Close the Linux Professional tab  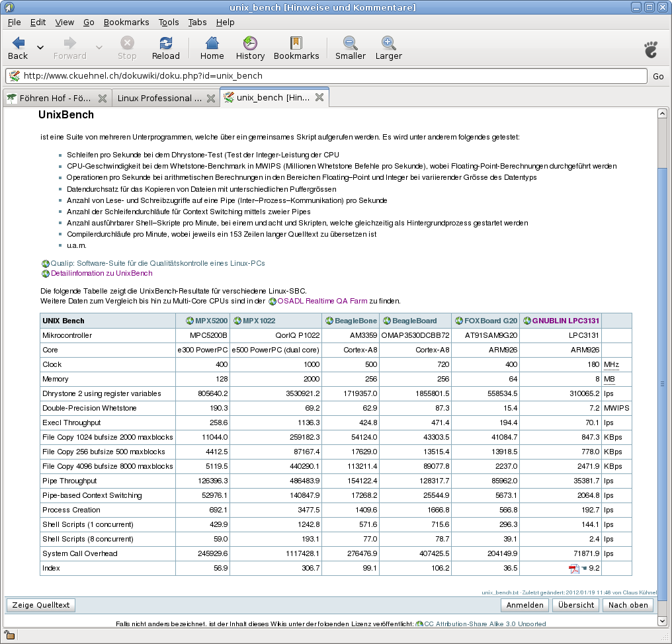click(x=211, y=98)
